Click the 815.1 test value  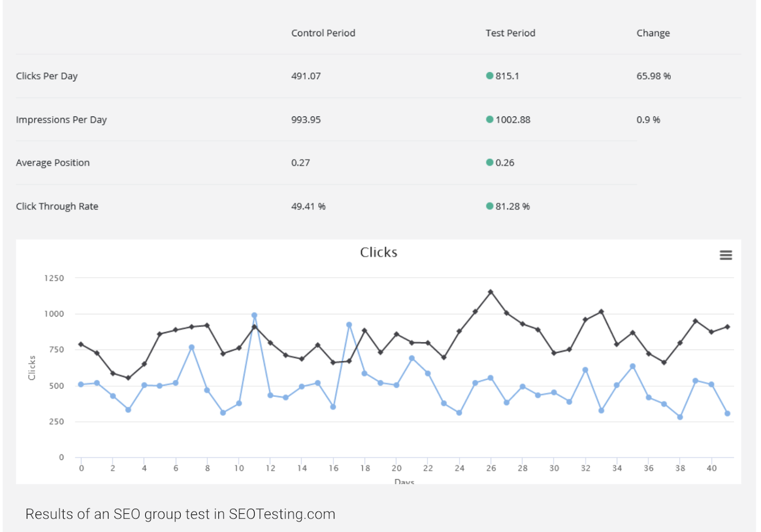(x=507, y=76)
